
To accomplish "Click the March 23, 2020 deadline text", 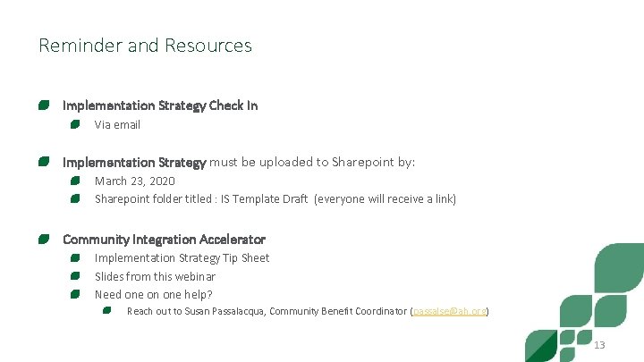I will (x=135, y=181).
